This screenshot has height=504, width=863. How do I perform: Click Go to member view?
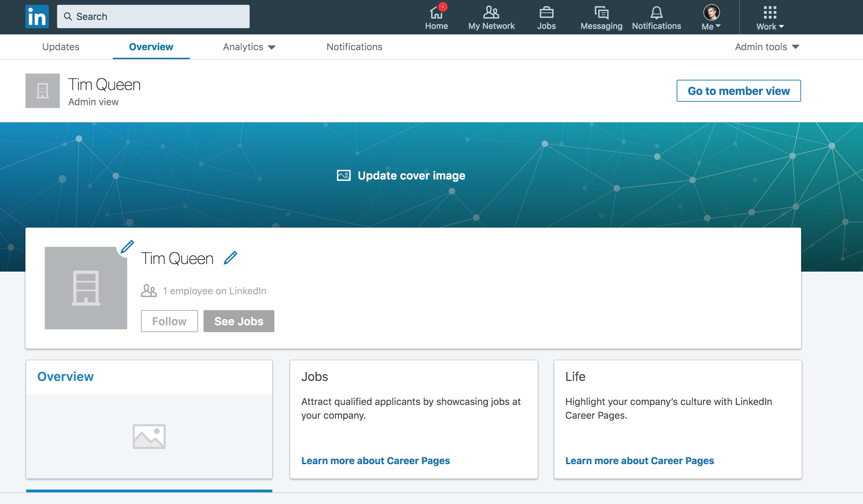point(738,90)
